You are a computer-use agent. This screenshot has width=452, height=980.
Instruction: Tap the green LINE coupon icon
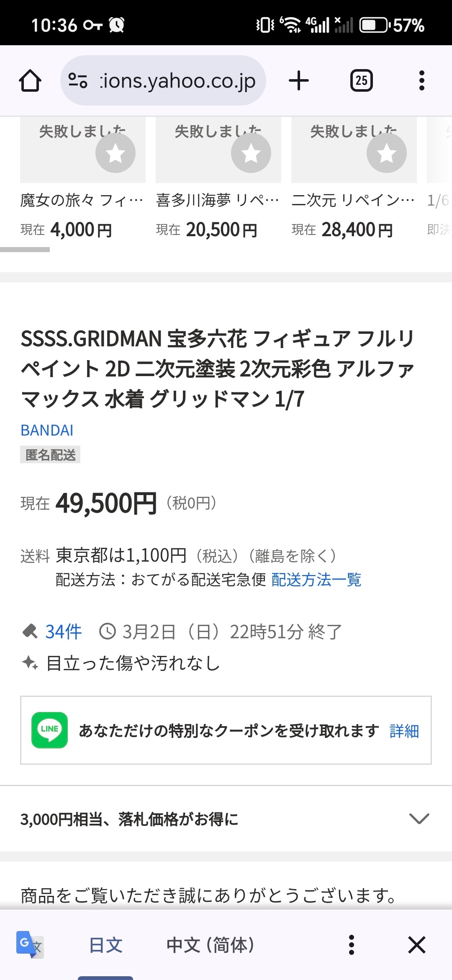pyautogui.click(x=49, y=730)
